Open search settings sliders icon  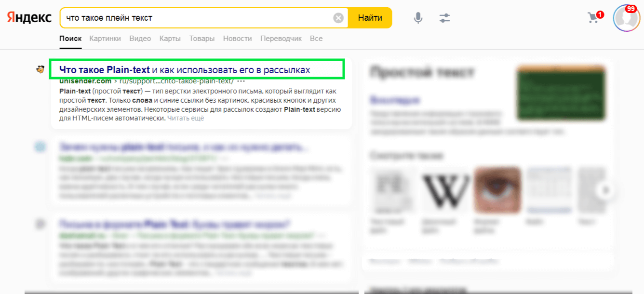(444, 18)
